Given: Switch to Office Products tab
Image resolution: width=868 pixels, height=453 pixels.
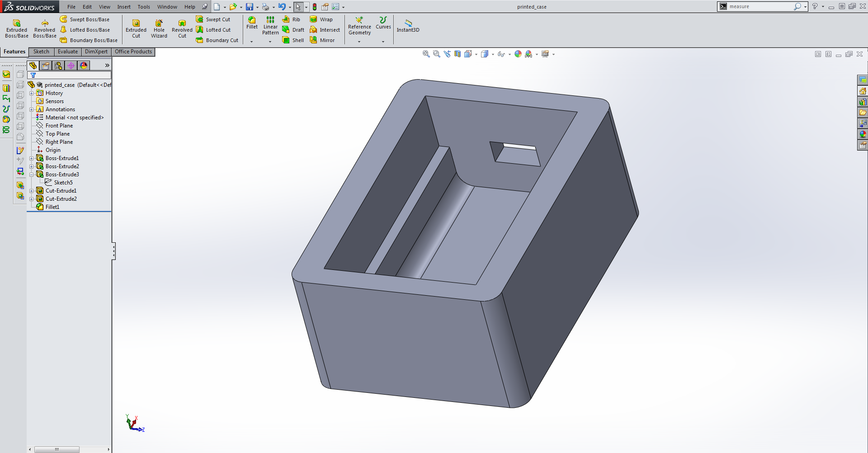Looking at the screenshot, I should coord(133,52).
